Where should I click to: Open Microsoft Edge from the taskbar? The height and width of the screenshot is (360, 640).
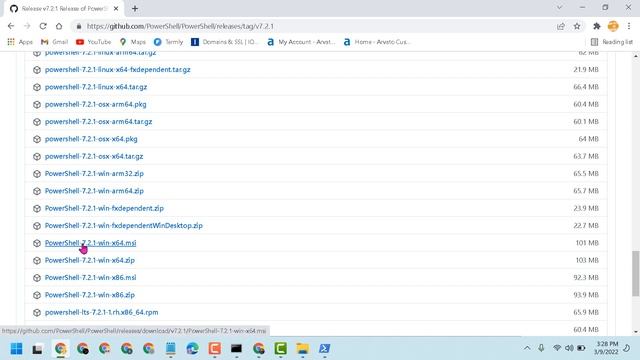click(x=192, y=349)
